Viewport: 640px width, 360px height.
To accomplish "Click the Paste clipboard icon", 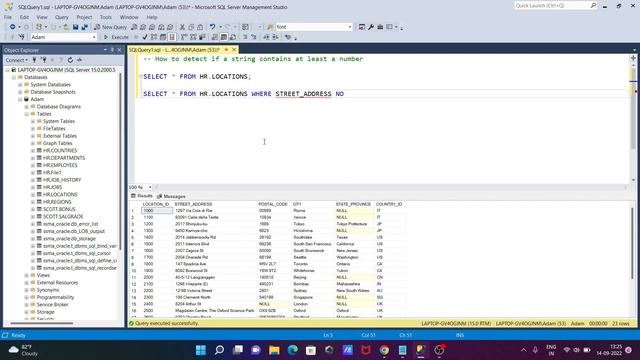I will pos(200,27).
